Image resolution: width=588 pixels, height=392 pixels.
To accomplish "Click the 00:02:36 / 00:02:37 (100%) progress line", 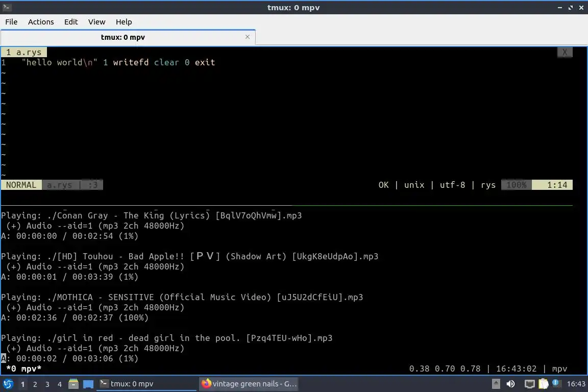I will pos(75,317).
